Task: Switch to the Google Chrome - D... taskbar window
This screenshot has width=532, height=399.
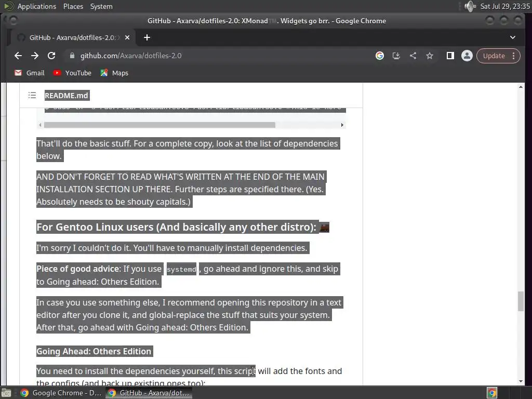Action: tap(61, 393)
